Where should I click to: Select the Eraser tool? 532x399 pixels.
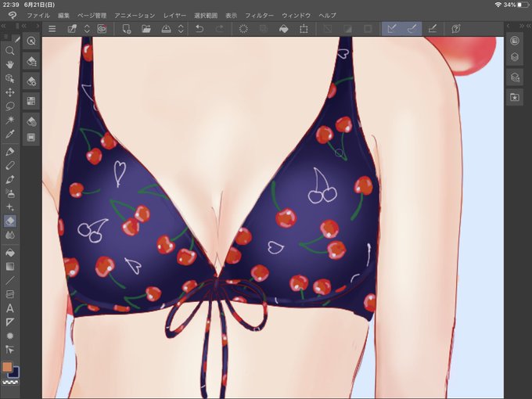10,221
